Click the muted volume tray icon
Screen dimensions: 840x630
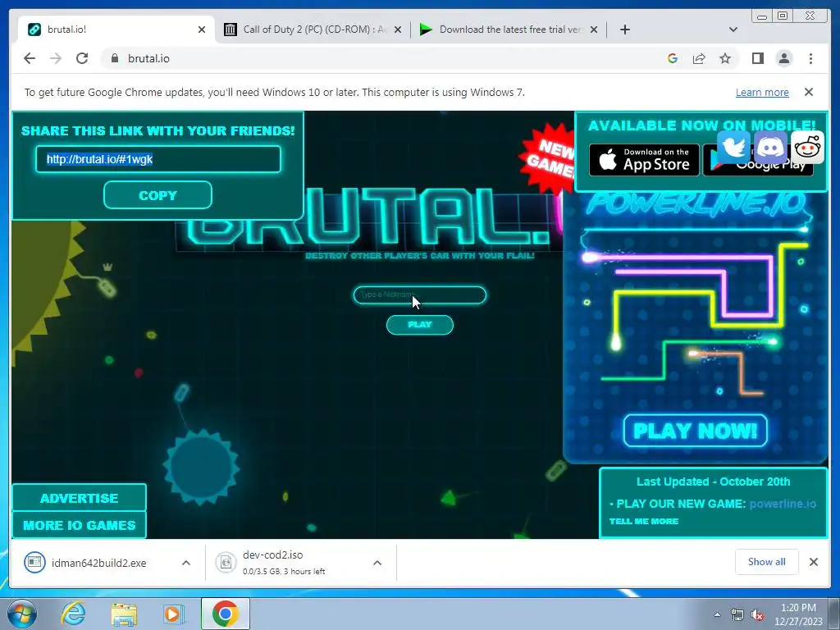click(x=757, y=615)
